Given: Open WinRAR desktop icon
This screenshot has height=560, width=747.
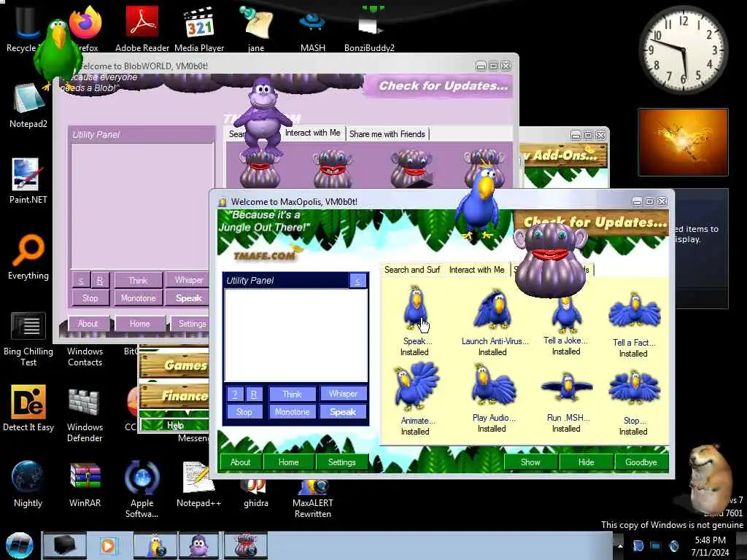Looking at the screenshot, I should coord(85,484).
